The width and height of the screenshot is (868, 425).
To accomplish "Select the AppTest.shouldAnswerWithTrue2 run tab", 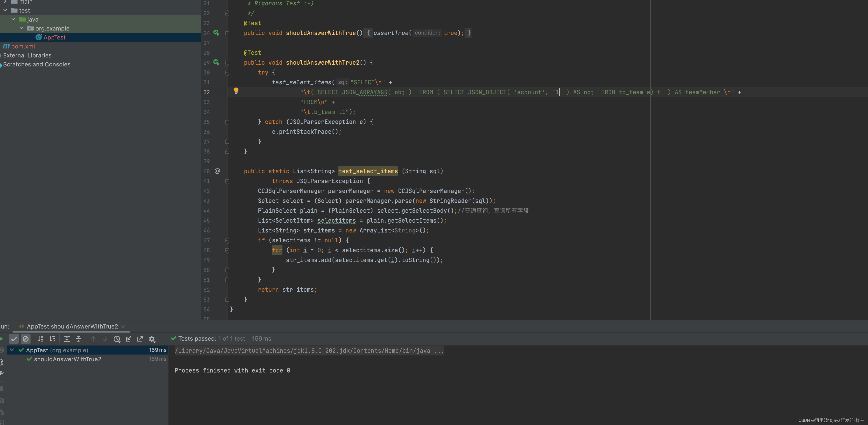I will (72, 326).
